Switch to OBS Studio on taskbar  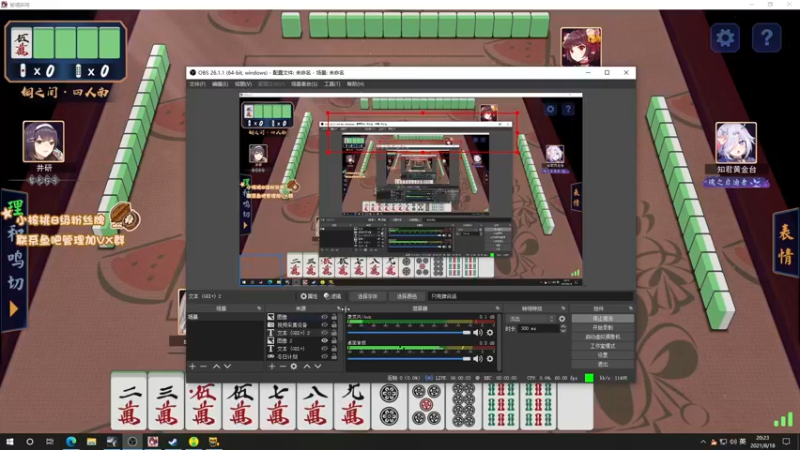[132, 441]
